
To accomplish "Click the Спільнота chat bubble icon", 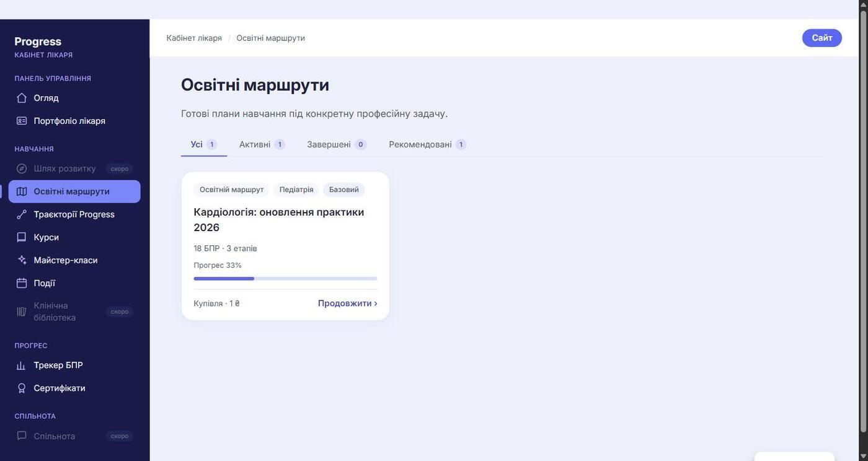I will tap(22, 436).
